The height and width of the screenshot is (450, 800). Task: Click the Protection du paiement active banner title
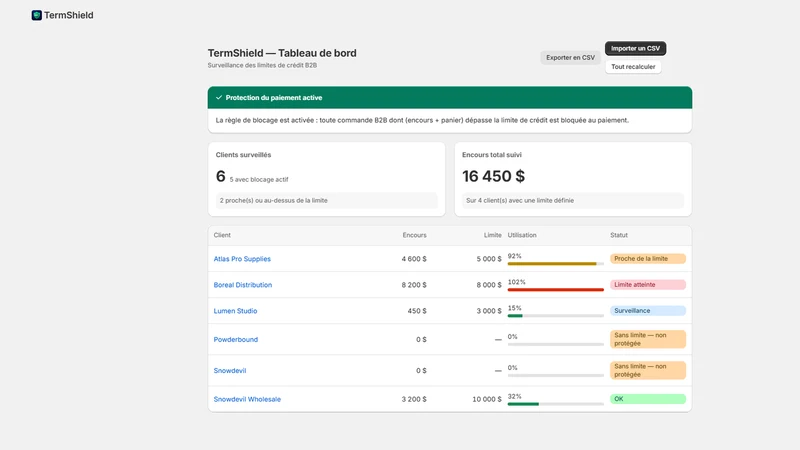click(273, 97)
